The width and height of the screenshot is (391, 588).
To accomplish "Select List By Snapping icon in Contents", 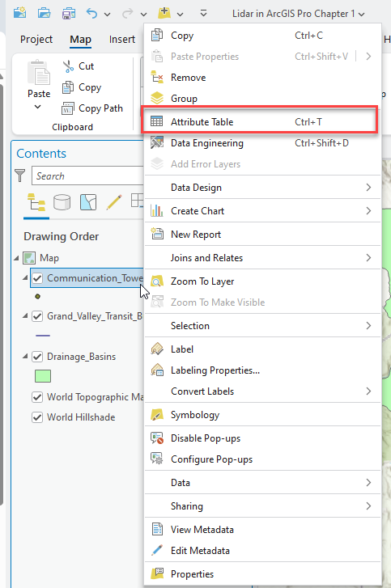I will tap(137, 201).
